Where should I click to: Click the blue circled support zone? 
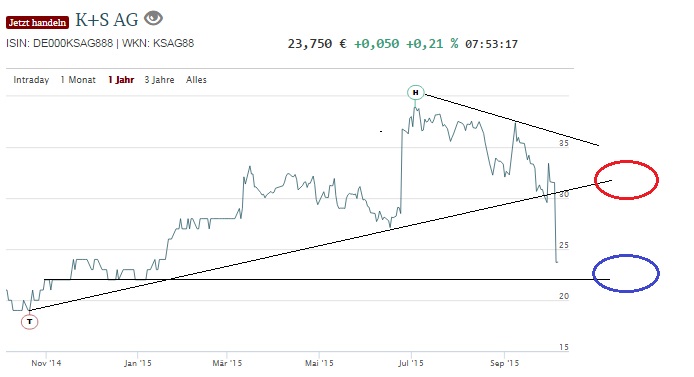coord(626,273)
